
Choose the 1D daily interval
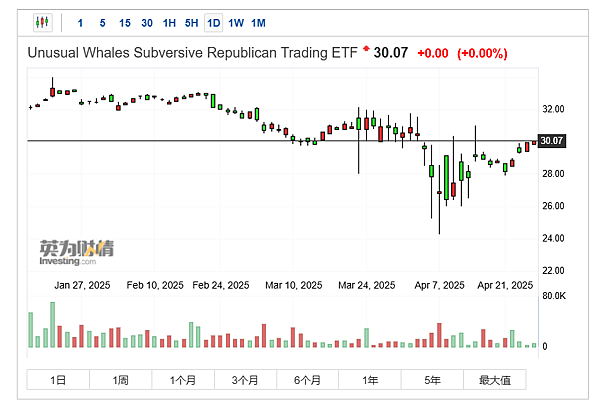(x=214, y=23)
